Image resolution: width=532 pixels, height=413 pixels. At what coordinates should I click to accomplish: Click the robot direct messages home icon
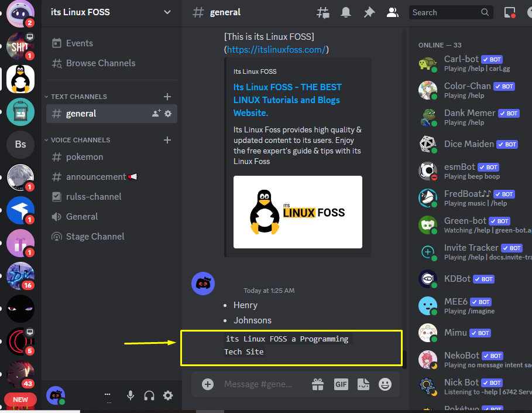pos(20,13)
